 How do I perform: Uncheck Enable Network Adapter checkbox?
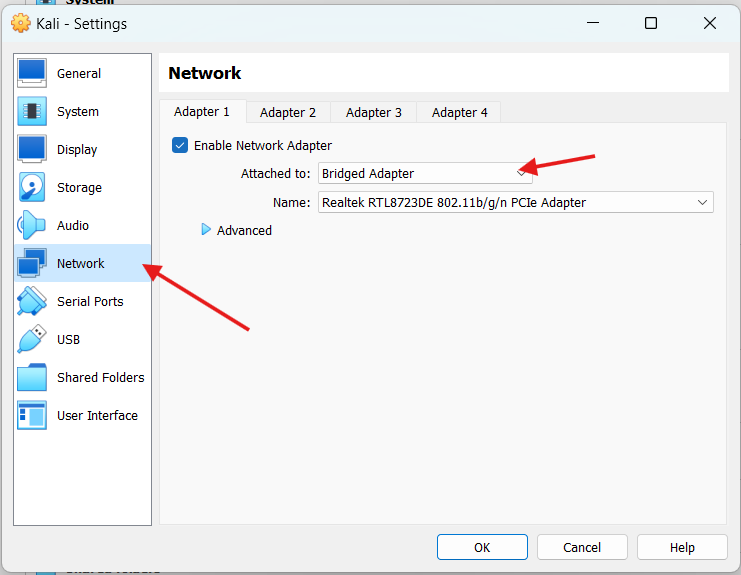(180, 145)
